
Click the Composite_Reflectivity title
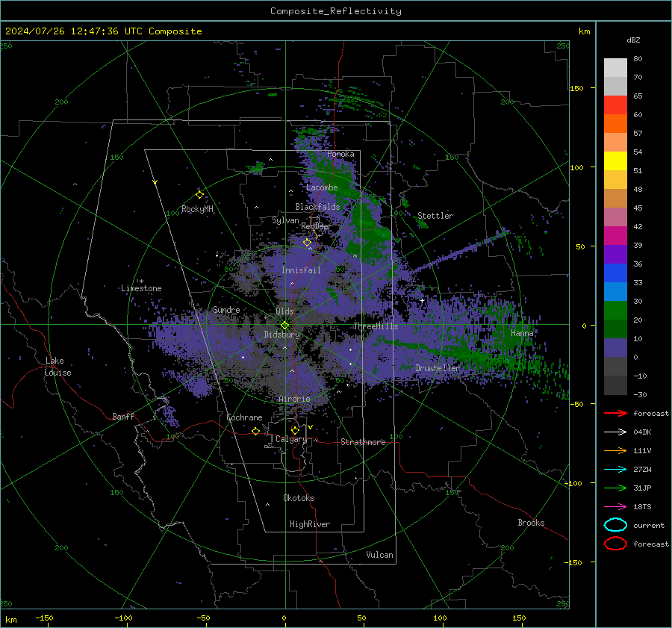(x=336, y=11)
